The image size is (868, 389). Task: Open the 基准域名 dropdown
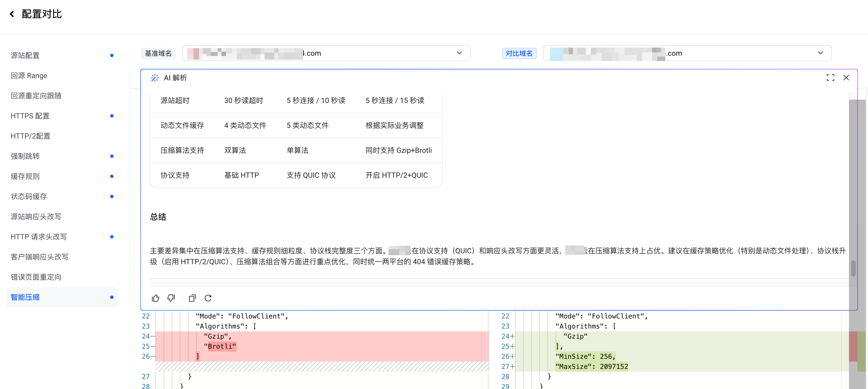459,53
